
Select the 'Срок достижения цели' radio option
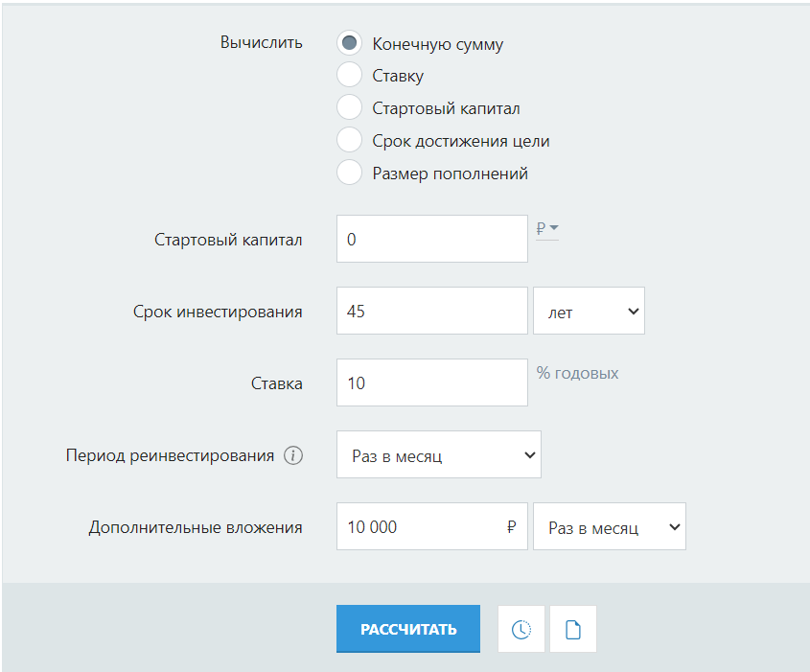coord(349,140)
